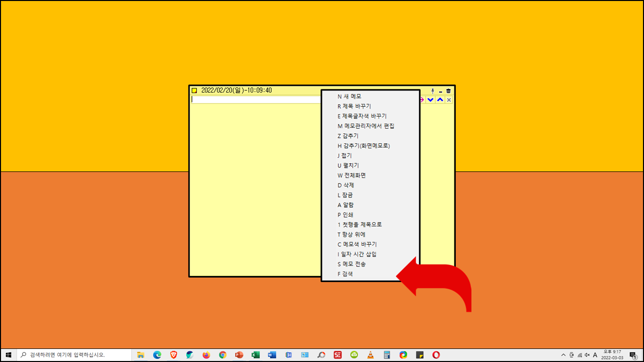
Task: Click the small yellow square memo icon
Action: click(194, 90)
